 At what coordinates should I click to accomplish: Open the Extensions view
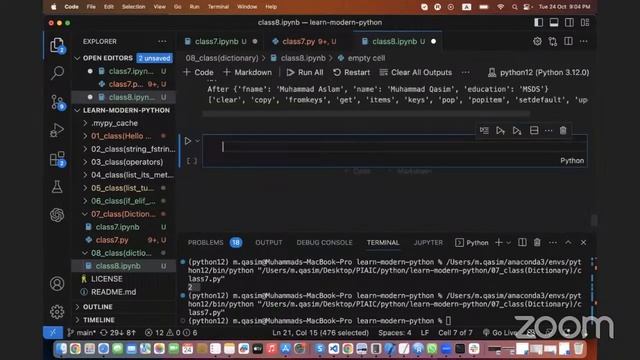point(57,159)
